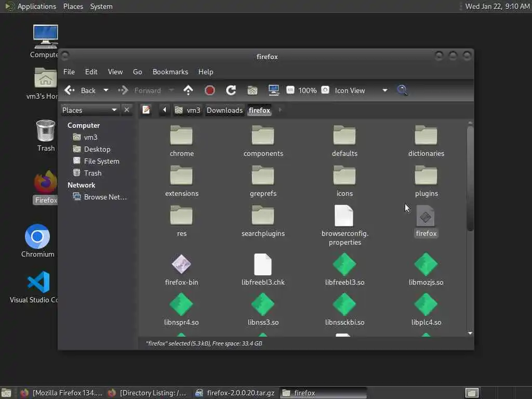Select the icons folder

click(344, 181)
